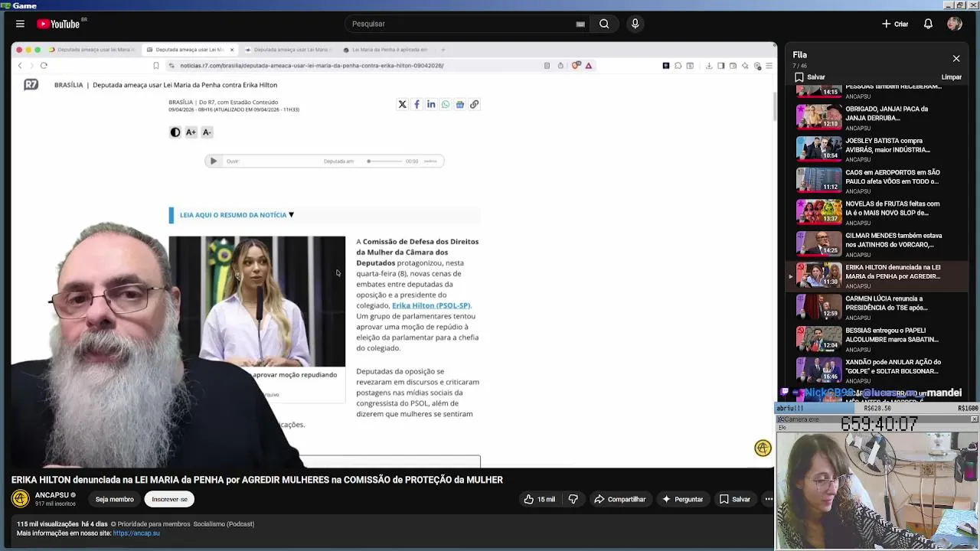Open more actions three-dot menu below video
The height and width of the screenshot is (551, 980).
pyautogui.click(x=769, y=499)
